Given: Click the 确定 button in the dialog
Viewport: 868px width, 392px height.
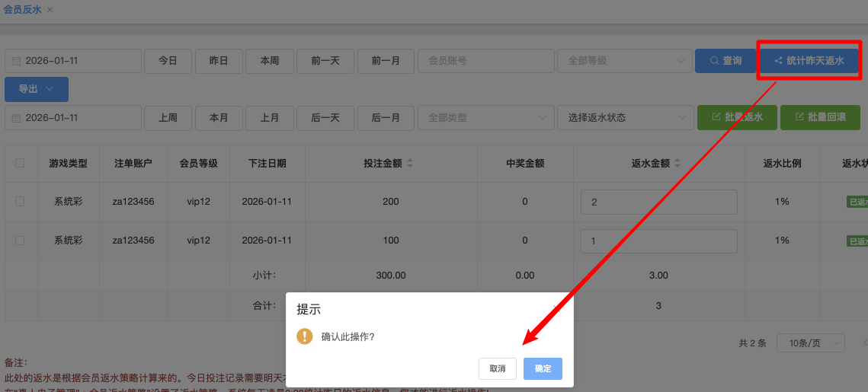Looking at the screenshot, I should pyautogui.click(x=543, y=368).
